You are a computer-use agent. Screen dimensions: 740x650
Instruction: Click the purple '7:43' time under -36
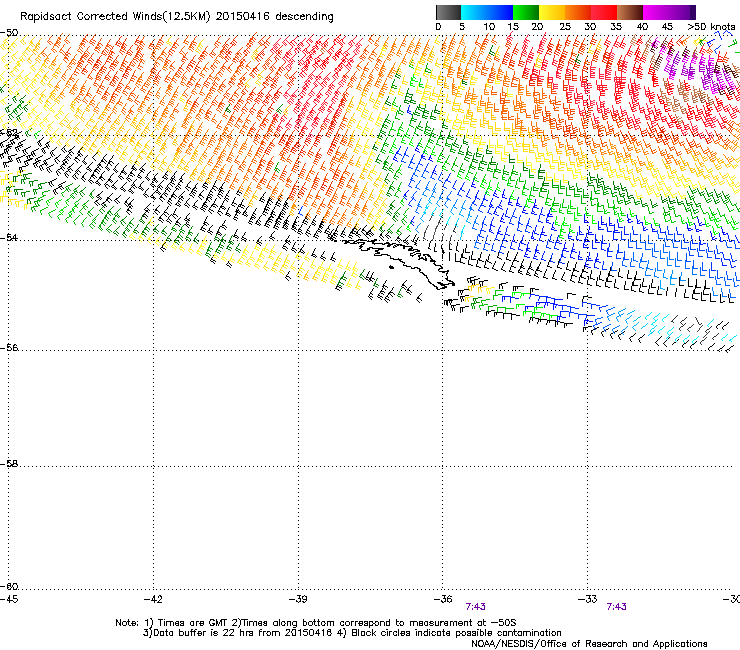click(x=475, y=607)
